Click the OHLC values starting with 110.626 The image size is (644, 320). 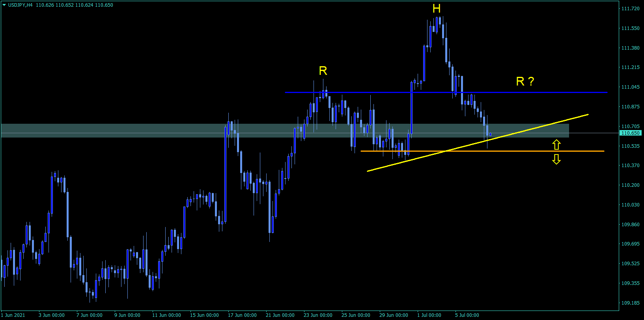74,5
